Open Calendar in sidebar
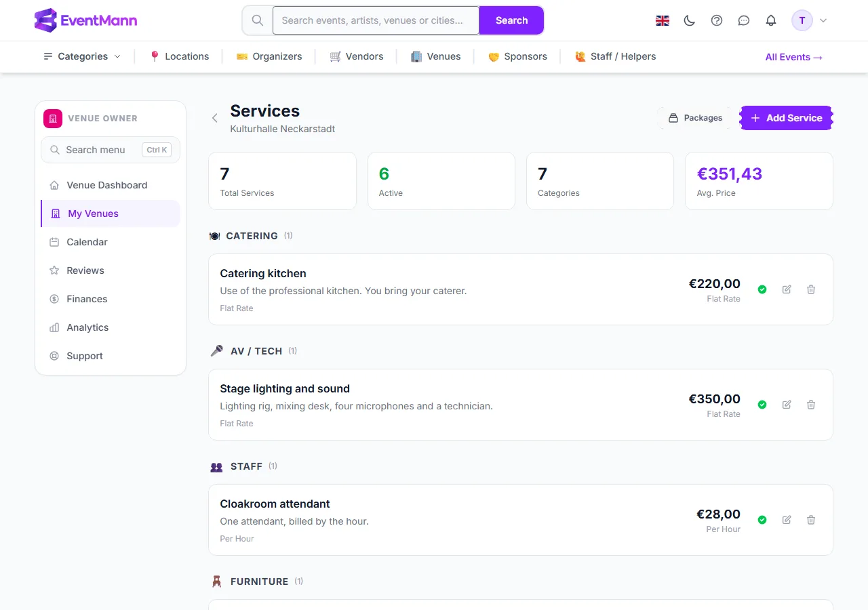This screenshot has width=868, height=610. [x=111, y=242]
